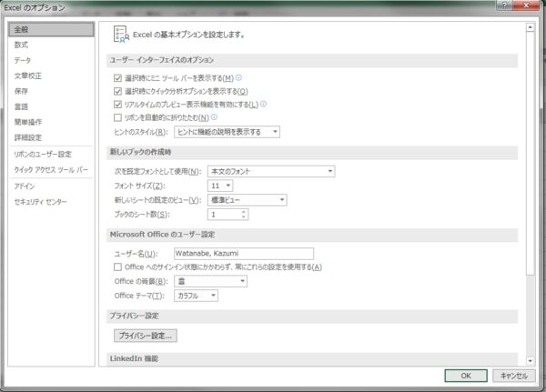Expand the default font dropdown
Viewport: 546px width, 392px height.
tap(271, 171)
